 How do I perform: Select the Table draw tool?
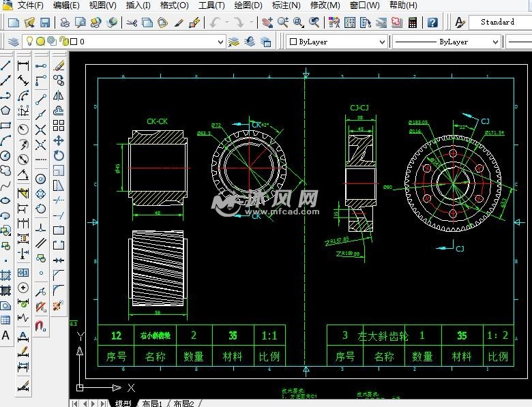[x=5, y=320]
